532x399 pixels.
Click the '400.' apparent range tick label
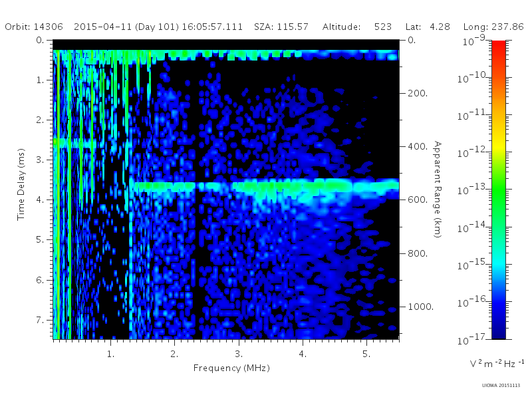click(418, 146)
